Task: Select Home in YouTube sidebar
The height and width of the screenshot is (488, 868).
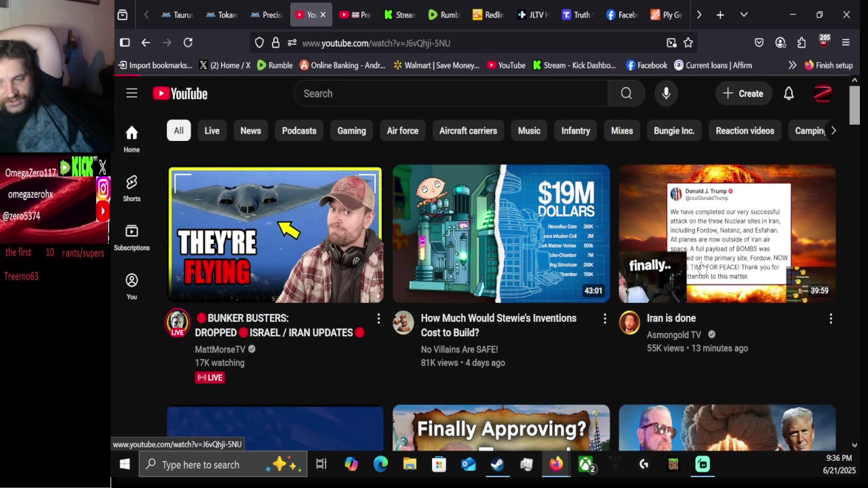Action: click(x=132, y=139)
